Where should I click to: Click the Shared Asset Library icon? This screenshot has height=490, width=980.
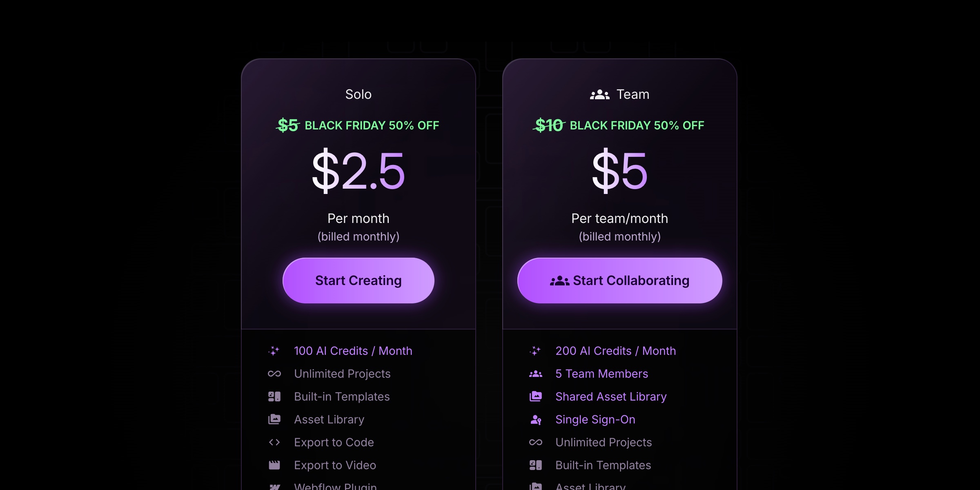pyautogui.click(x=535, y=396)
